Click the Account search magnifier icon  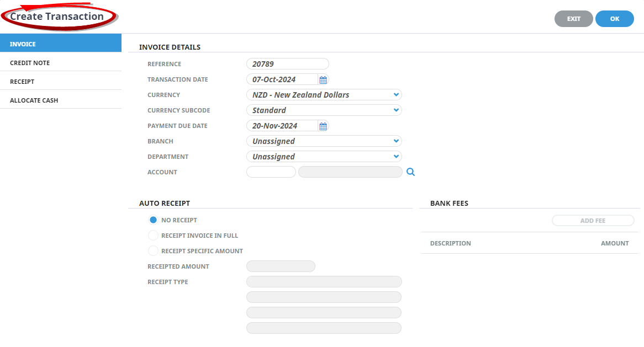[410, 172]
